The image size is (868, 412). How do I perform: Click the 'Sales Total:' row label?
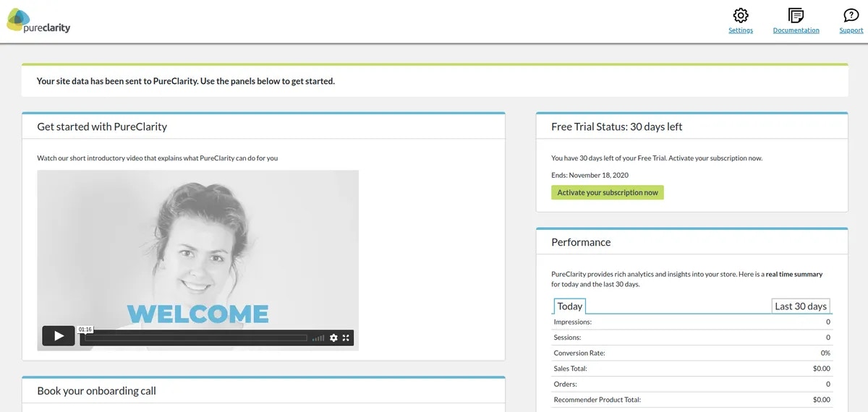pyautogui.click(x=571, y=369)
